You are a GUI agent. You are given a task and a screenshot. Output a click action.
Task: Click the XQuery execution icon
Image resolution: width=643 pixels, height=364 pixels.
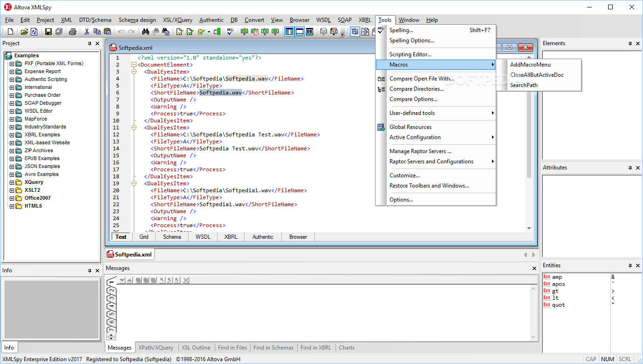click(275, 32)
